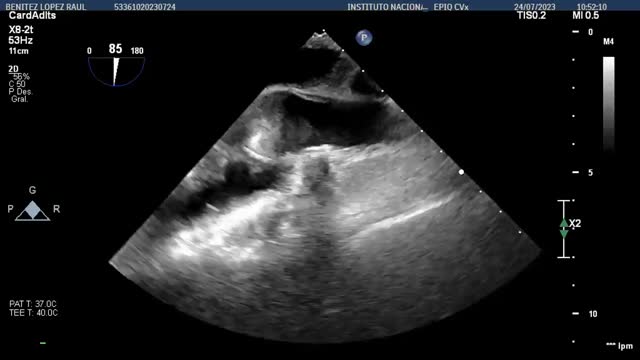640x360 pixels.
Task: Click the grayscale bar under M4
Action: pos(609,104)
